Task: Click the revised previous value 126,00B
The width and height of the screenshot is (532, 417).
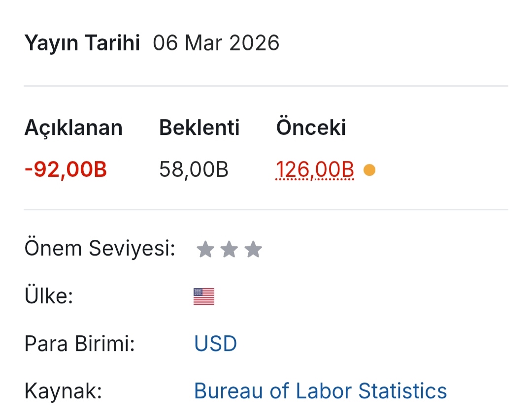Action: (315, 170)
